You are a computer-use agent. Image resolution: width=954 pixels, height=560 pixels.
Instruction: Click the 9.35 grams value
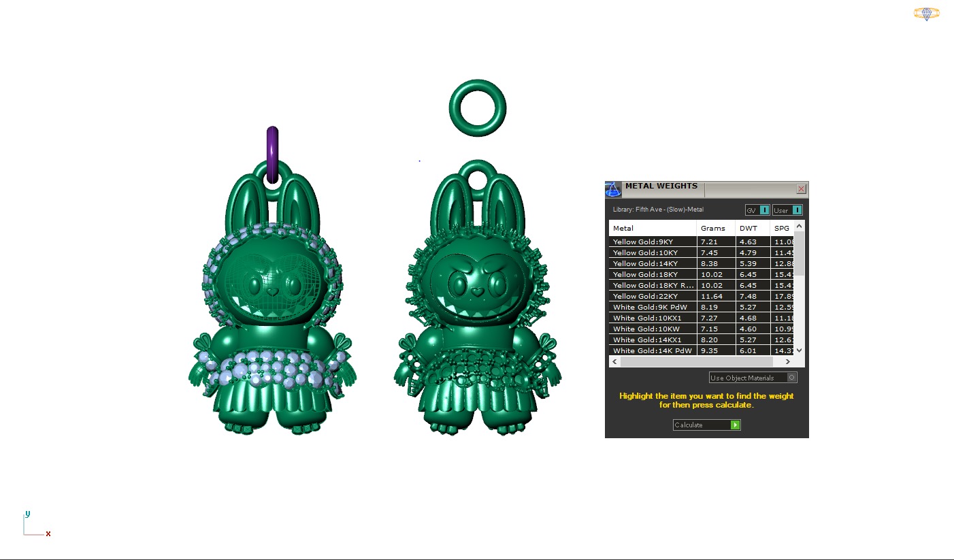[x=709, y=350]
